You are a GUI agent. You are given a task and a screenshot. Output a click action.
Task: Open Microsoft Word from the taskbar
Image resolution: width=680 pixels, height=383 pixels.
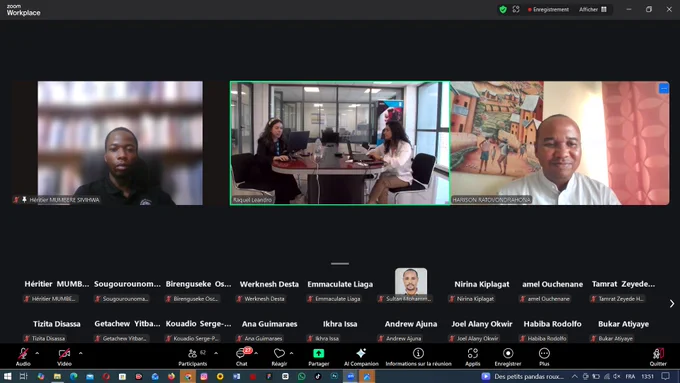point(236,376)
